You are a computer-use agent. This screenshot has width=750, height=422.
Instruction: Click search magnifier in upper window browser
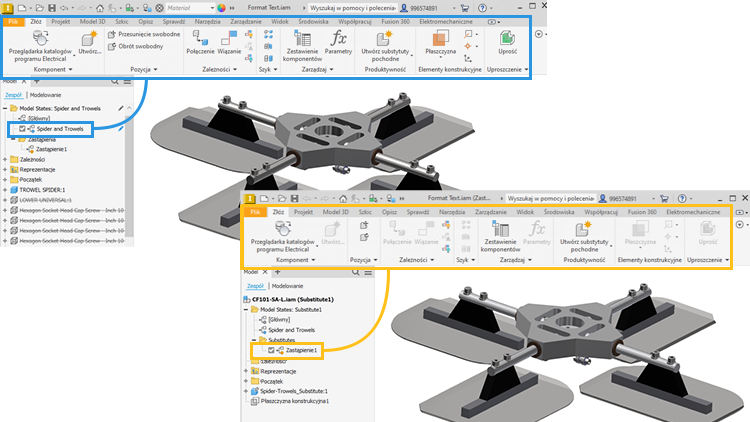tap(115, 81)
